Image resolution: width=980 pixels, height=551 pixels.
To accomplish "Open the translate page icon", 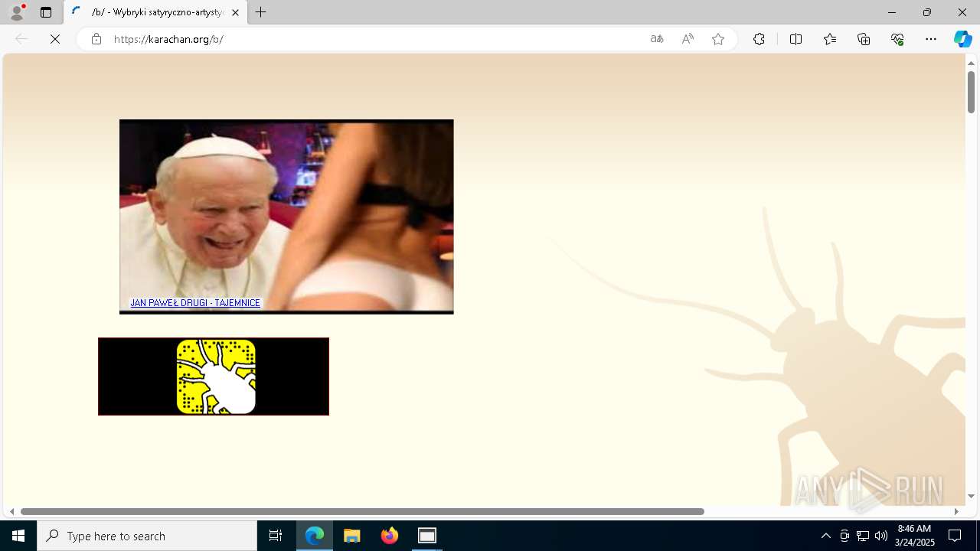I will (657, 39).
